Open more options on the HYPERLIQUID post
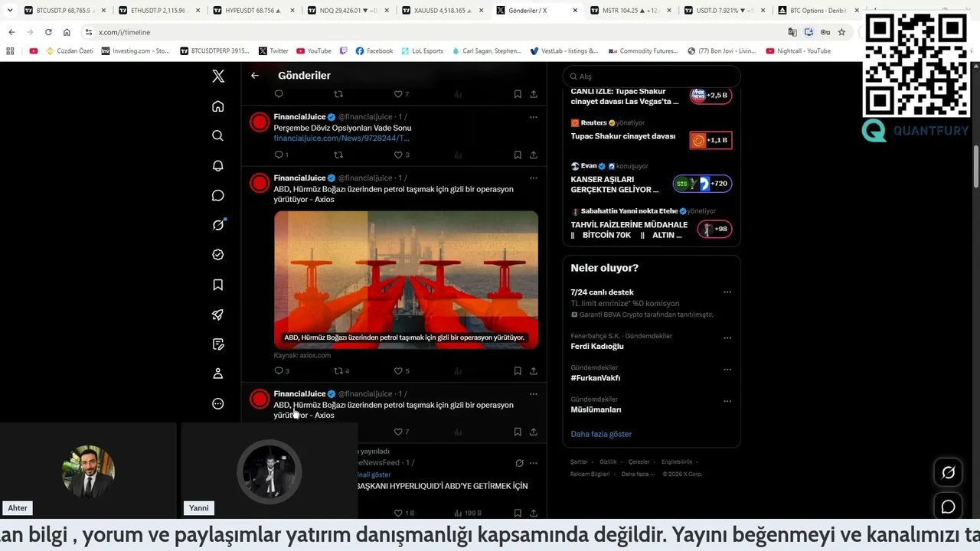This screenshot has width=980, height=551. (x=534, y=463)
